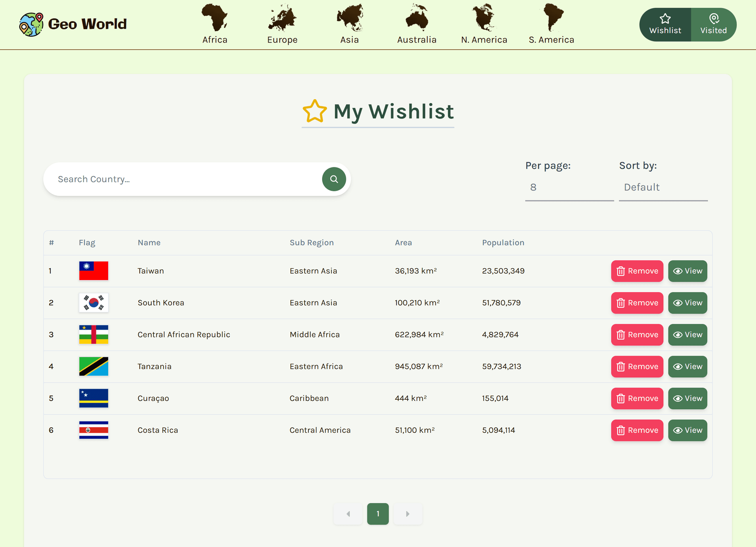
Task: View details for Curaçao
Action: [687, 399]
